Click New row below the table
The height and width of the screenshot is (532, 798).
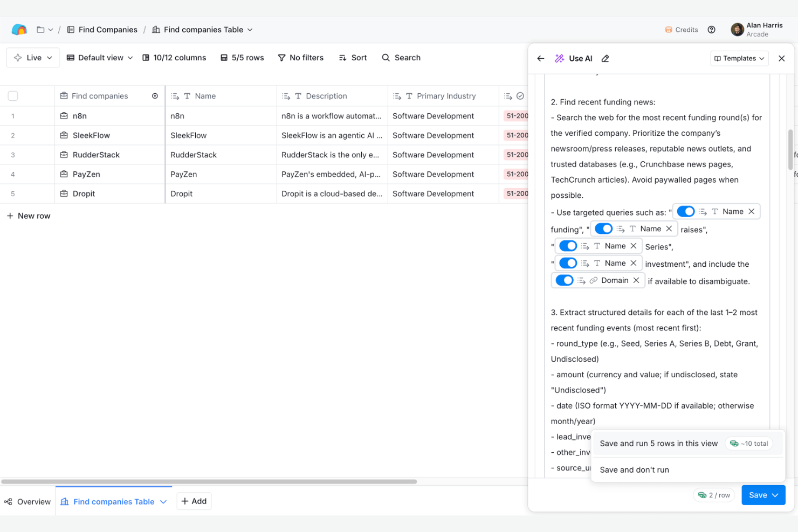point(29,216)
